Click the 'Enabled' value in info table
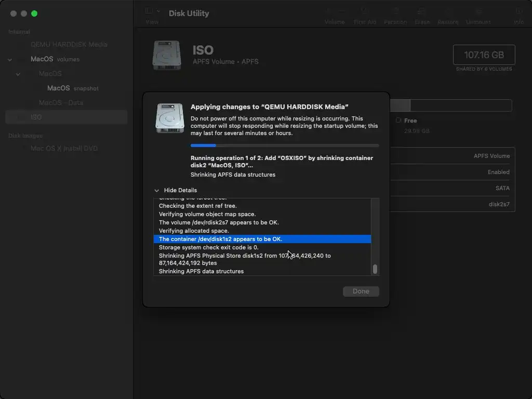 [x=498, y=172]
